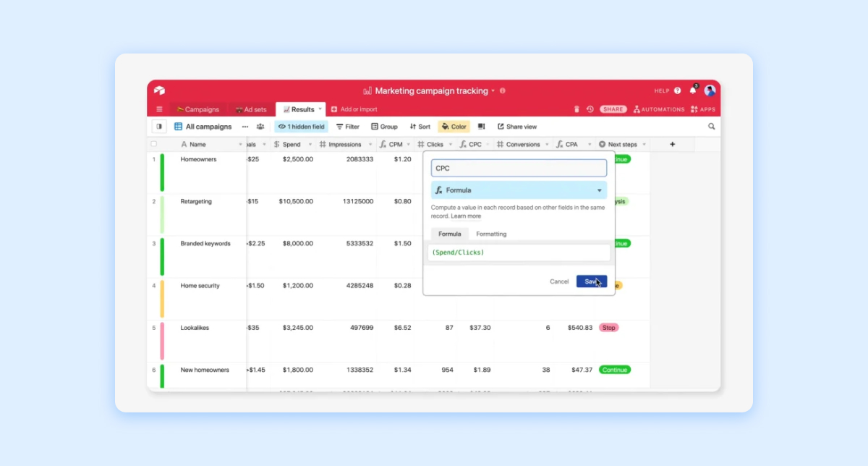Viewport: 868px width, 466px height.
Task: Click the All campaigns grid view icon
Action: (178, 127)
